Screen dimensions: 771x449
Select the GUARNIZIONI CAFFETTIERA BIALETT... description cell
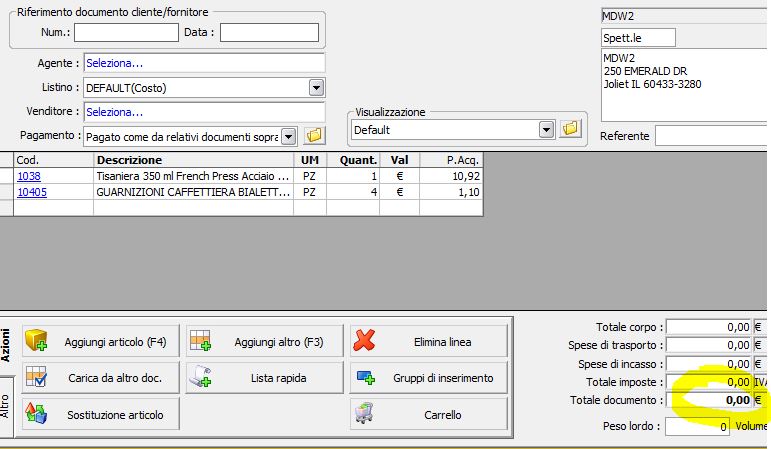click(193, 192)
